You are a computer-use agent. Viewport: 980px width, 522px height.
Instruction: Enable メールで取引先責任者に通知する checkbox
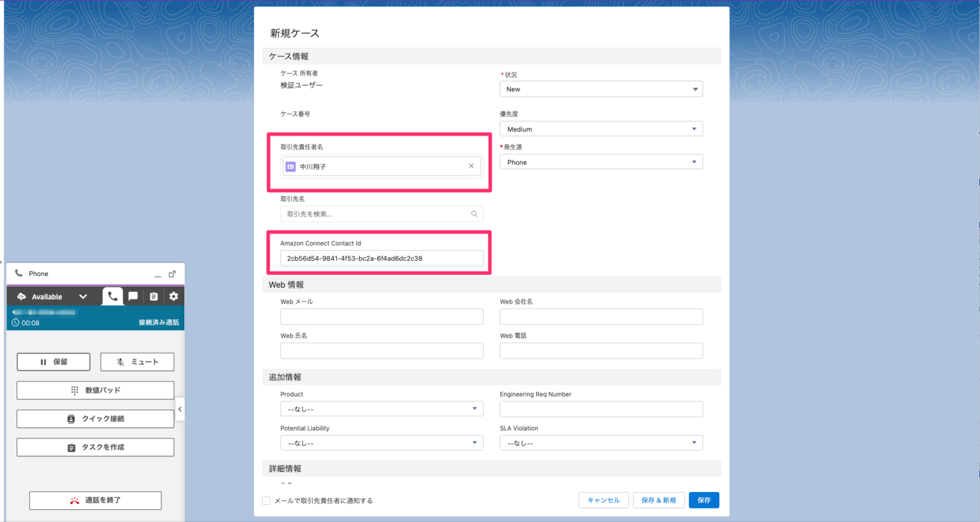pos(266,501)
